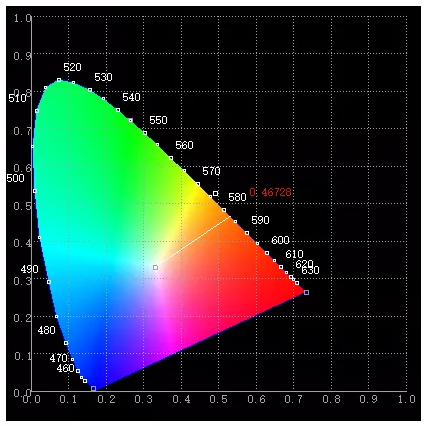Image resolution: width=428 pixels, height=426 pixels.
Task: Click the 470 nm wavelength label
Action: [x=59, y=358]
